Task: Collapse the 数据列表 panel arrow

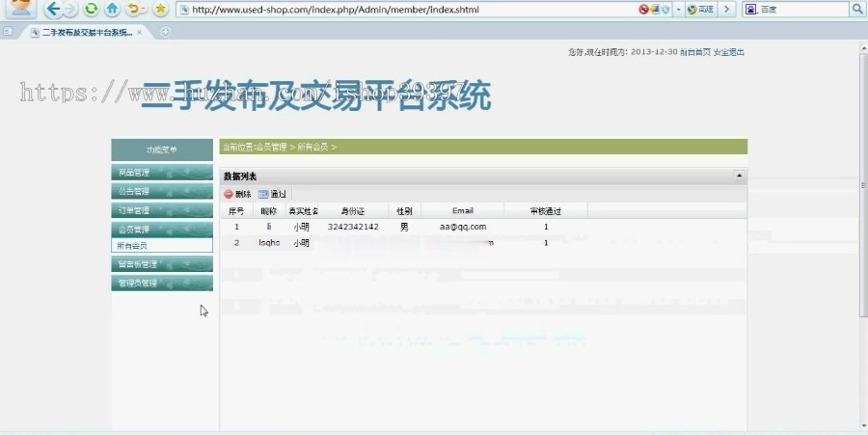Action: click(x=739, y=176)
